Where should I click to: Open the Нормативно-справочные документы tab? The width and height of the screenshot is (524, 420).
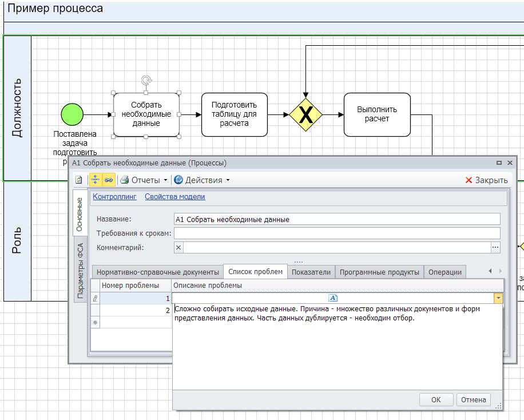(x=157, y=272)
